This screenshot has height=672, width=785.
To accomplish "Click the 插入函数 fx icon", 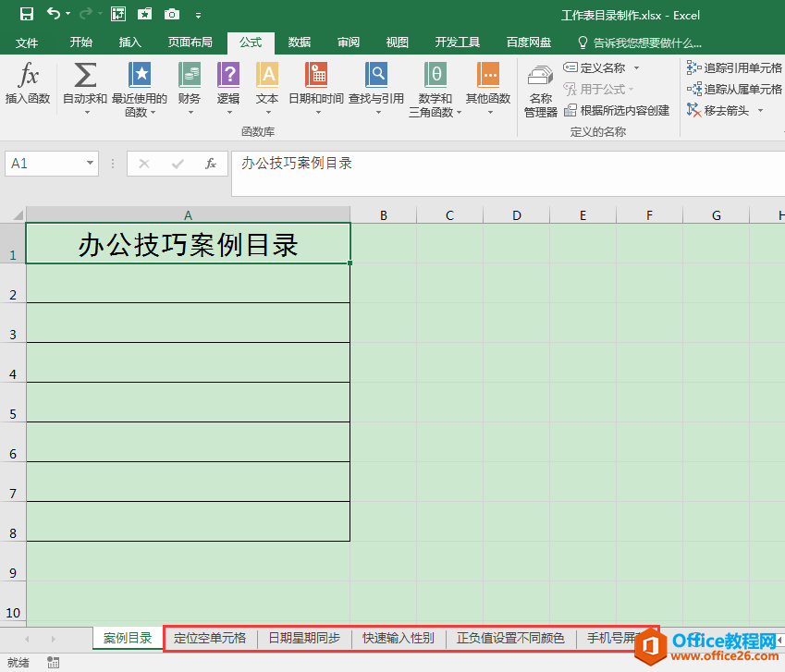I will 28,75.
